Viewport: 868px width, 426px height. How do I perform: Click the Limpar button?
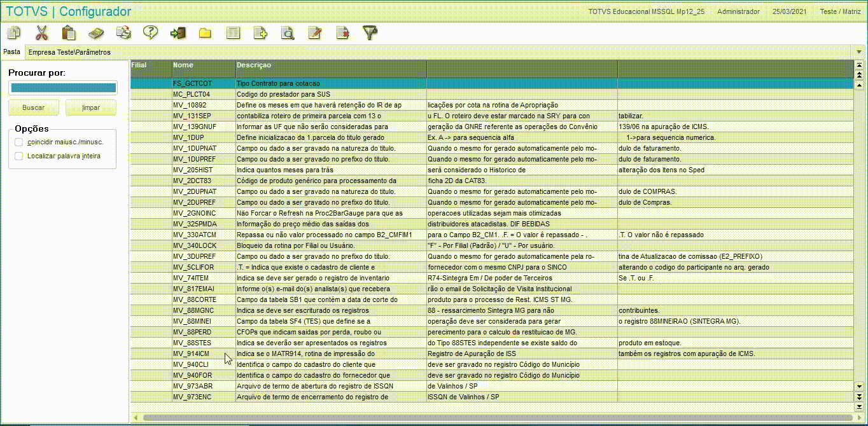[91, 107]
